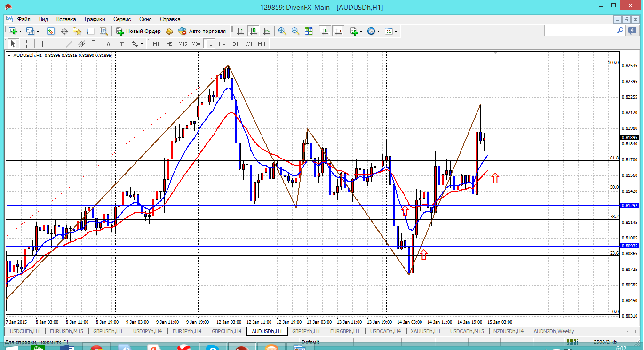Open the Справка menu
644x350 pixels.
(x=170, y=19)
